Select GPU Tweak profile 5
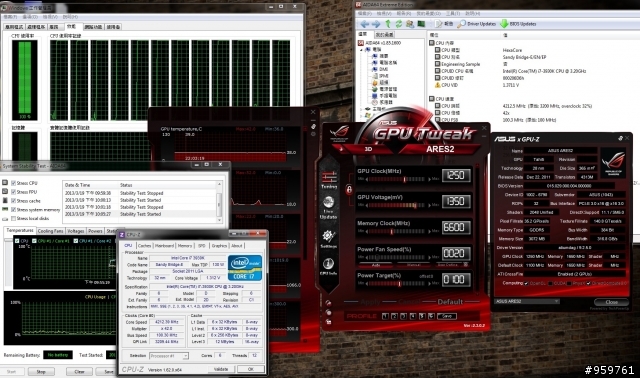Screen dimensions: 640x378 pyautogui.click(x=422, y=316)
